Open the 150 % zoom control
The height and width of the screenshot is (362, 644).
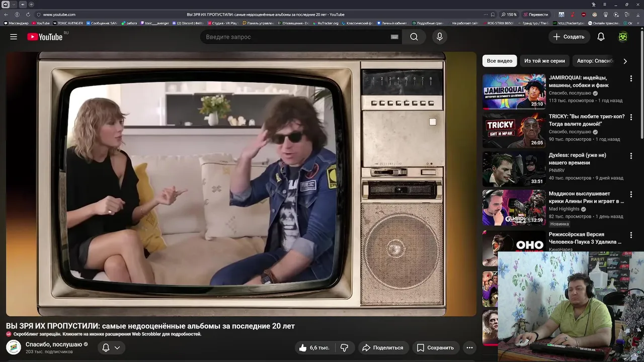coord(509,15)
